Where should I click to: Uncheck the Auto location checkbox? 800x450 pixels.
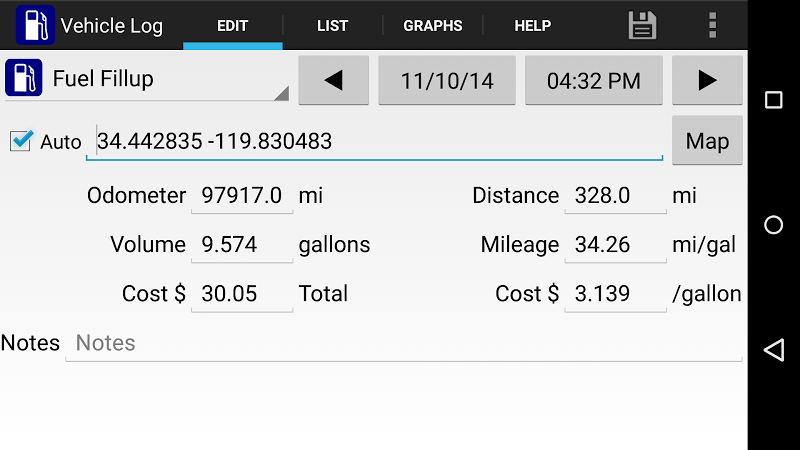(x=22, y=141)
